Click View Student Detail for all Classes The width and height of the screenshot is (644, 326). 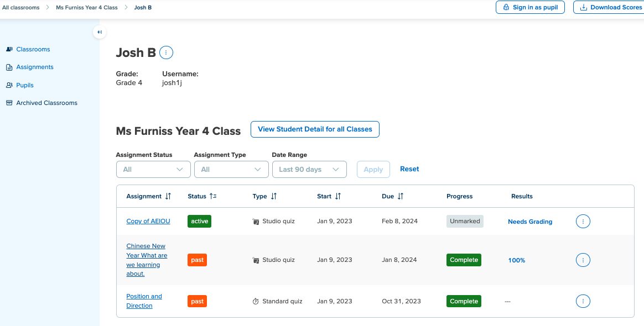tap(315, 129)
